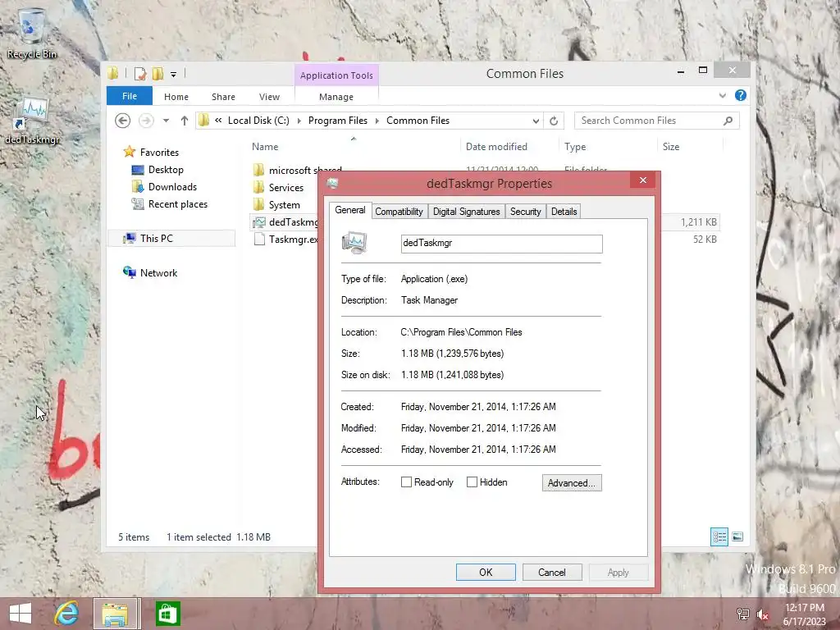
Task: Open the Share ribbon tab
Action: 223,97
